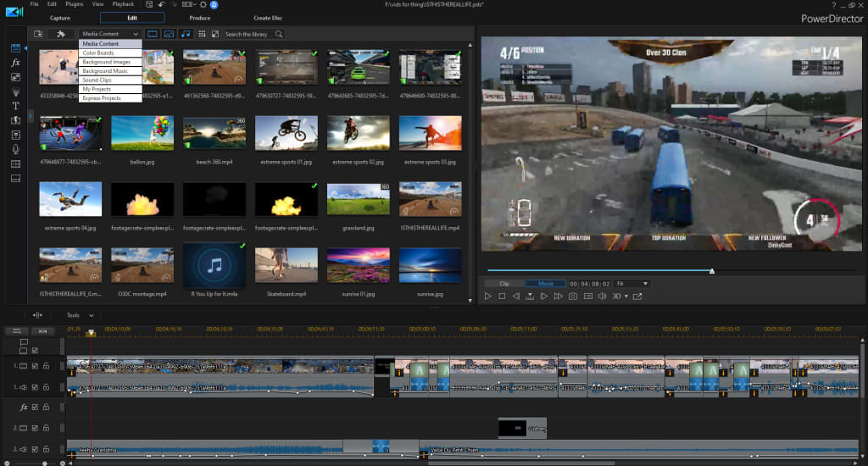This screenshot has width=868, height=466.
Task: Undock the preview window icon
Action: tap(637, 297)
